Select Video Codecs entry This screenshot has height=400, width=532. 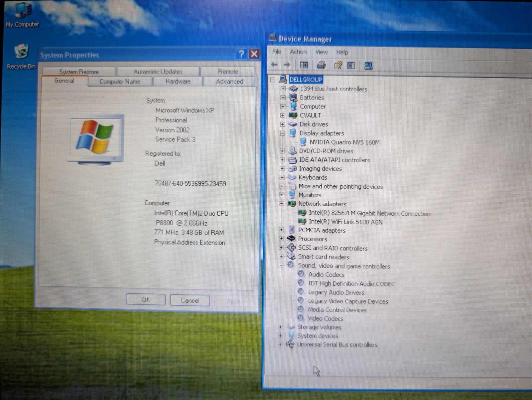pos(325,319)
